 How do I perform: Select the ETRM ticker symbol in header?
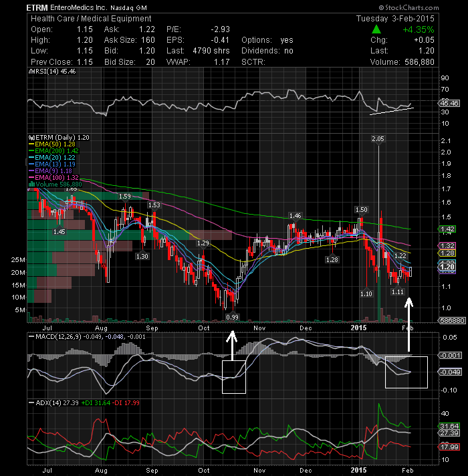pyautogui.click(x=37, y=7)
